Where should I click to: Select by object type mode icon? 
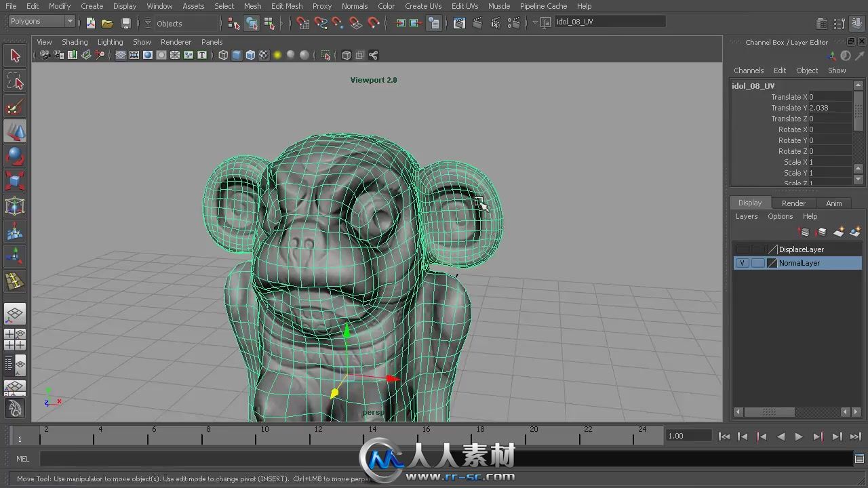tap(252, 23)
